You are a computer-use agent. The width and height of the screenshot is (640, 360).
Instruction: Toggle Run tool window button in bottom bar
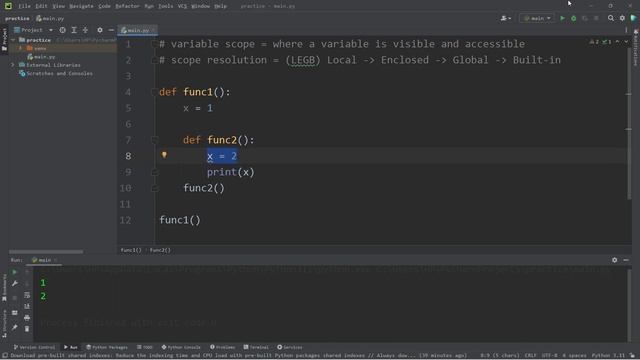click(71, 347)
